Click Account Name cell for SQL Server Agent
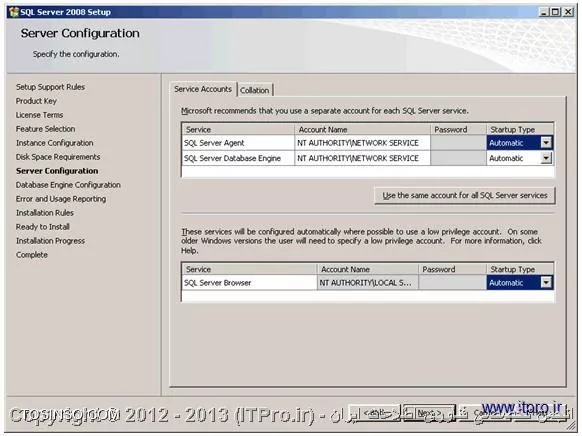The width and height of the screenshot is (582, 436). click(x=362, y=143)
